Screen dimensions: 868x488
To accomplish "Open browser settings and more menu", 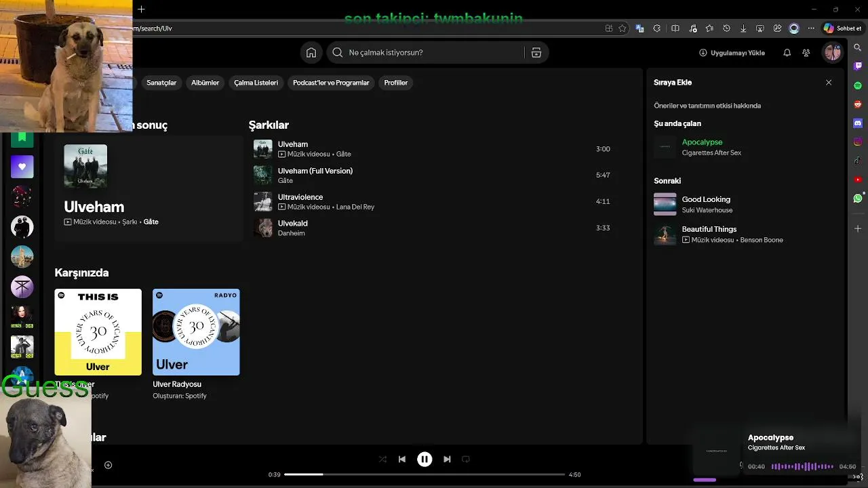I will [811, 28].
